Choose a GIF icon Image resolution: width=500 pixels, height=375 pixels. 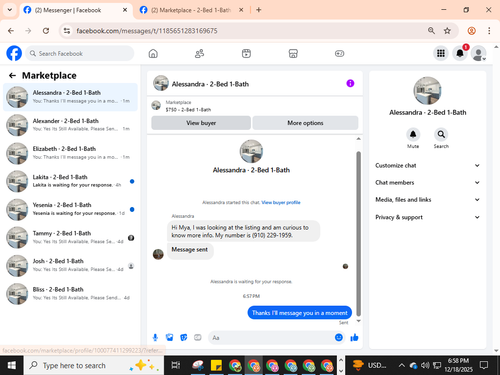click(x=198, y=338)
